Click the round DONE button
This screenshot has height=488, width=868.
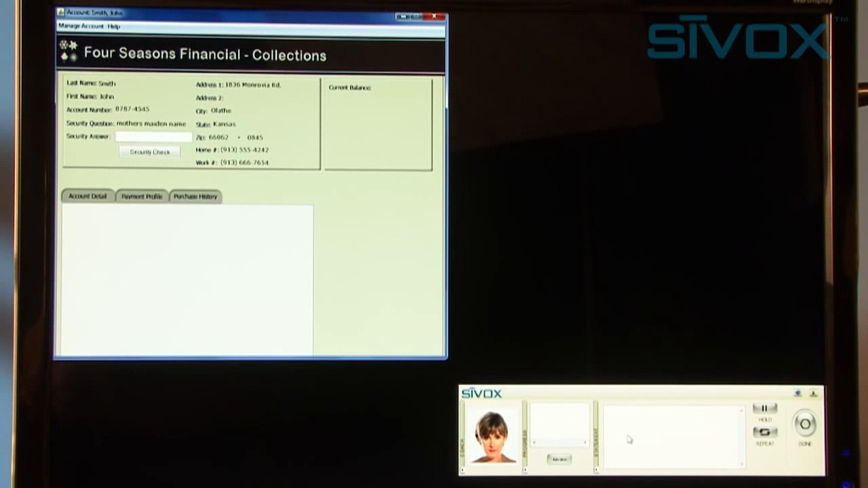point(805,424)
